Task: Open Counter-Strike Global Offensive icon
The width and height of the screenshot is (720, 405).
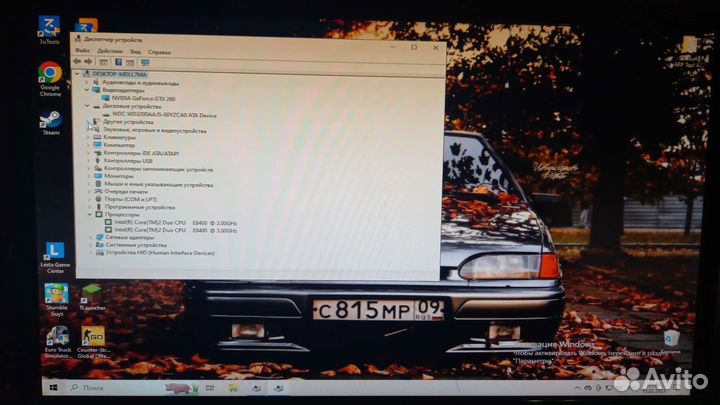Action: [x=93, y=342]
